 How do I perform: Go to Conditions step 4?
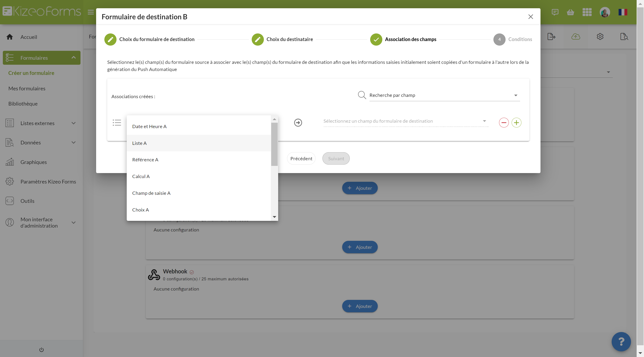(513, 39)
